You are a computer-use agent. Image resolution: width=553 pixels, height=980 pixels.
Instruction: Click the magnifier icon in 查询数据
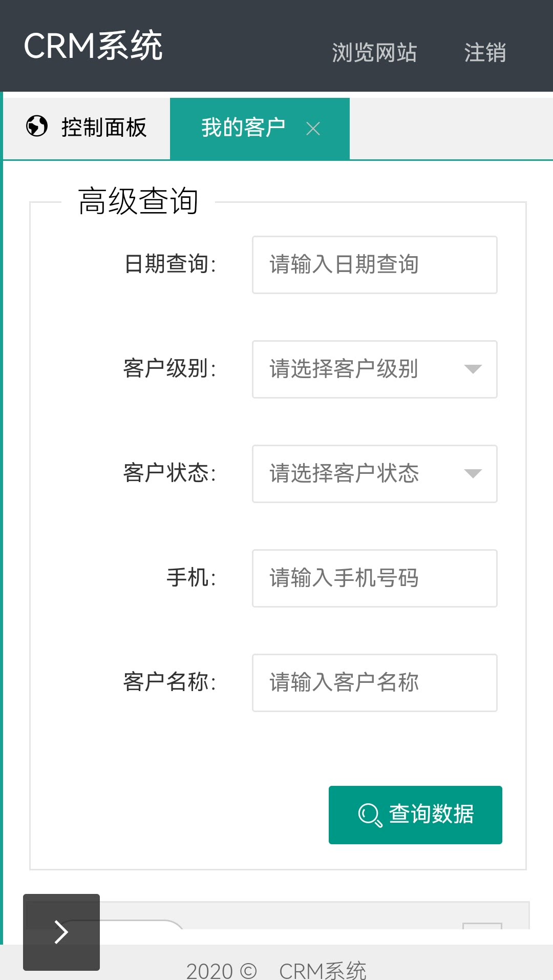point(370,815)
